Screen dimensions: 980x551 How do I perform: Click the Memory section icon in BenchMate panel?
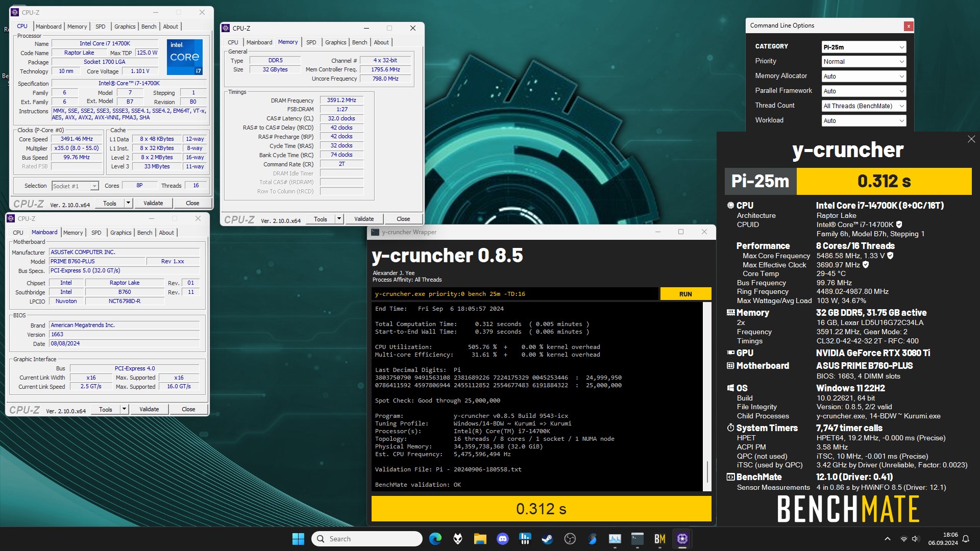click(x=730, y=313)
